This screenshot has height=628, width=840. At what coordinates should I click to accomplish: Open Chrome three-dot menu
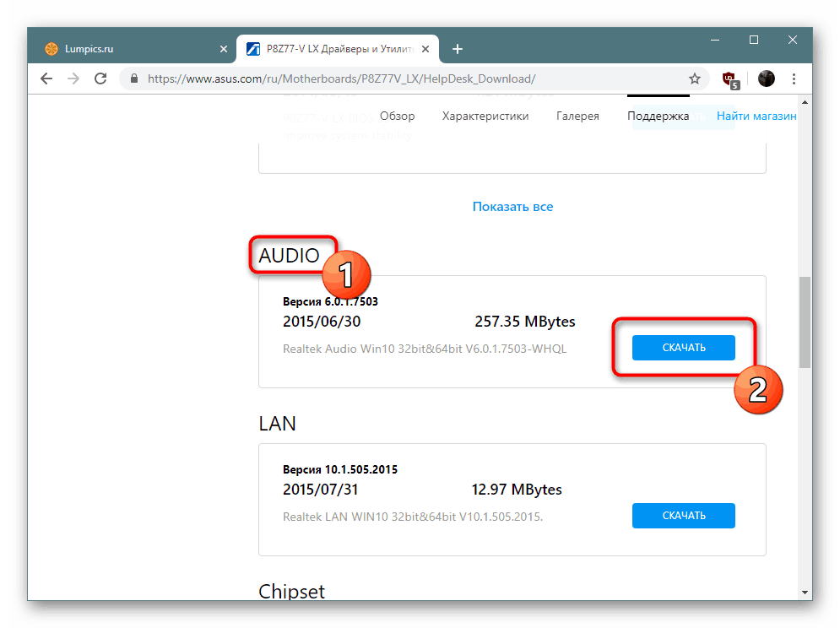click(x=794, y=78)
